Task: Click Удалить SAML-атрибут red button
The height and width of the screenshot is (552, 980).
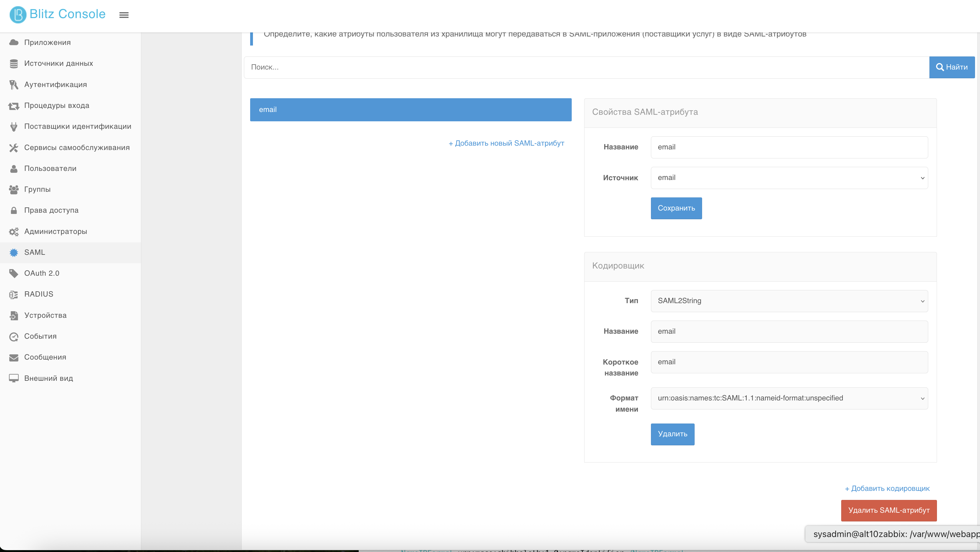Action: coord(889,510)
